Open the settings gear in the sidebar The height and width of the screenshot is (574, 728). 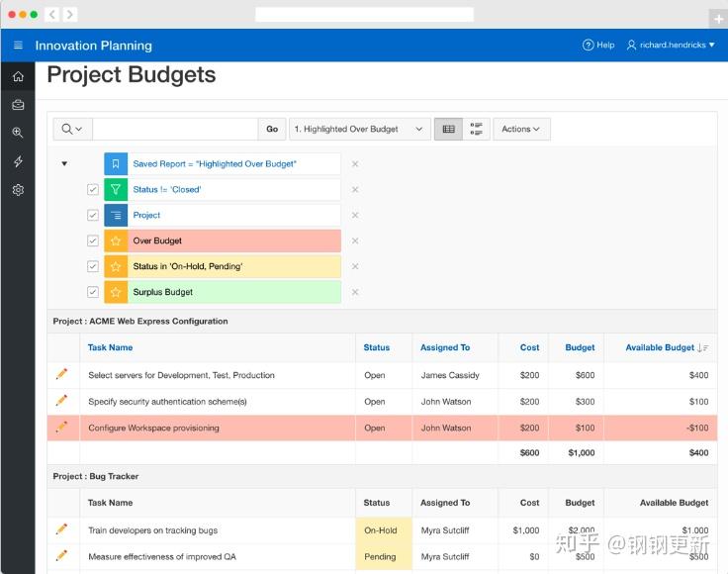(x=18, y=190)
